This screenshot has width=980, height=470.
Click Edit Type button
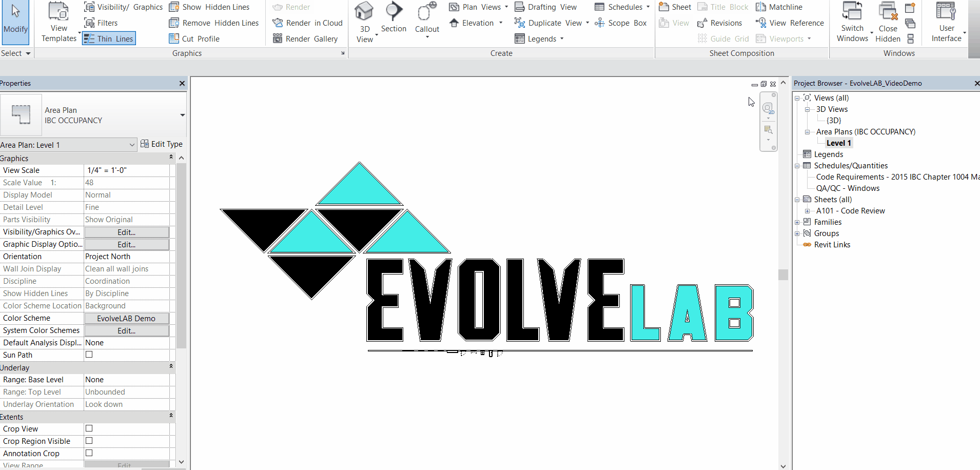point(162,144)
